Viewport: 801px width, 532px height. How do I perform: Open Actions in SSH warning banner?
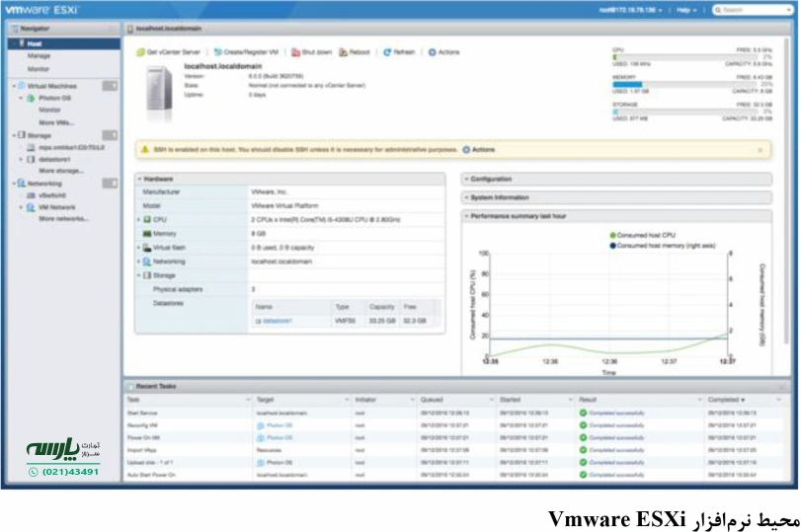point(479,150)
